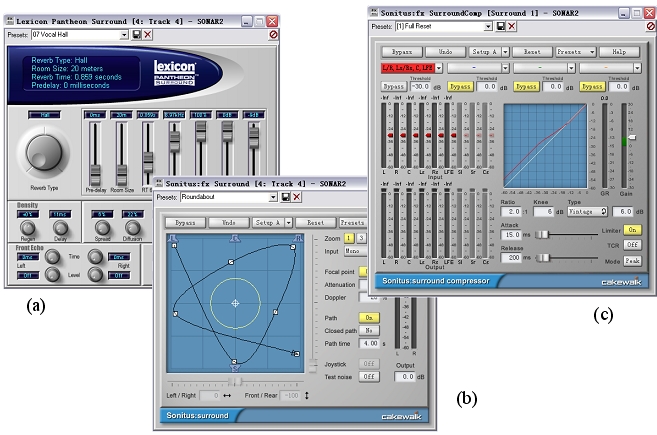This screenshot has width=657, height=435.
Task: Click the Delay knob under Density
Action: pos(60,228)
